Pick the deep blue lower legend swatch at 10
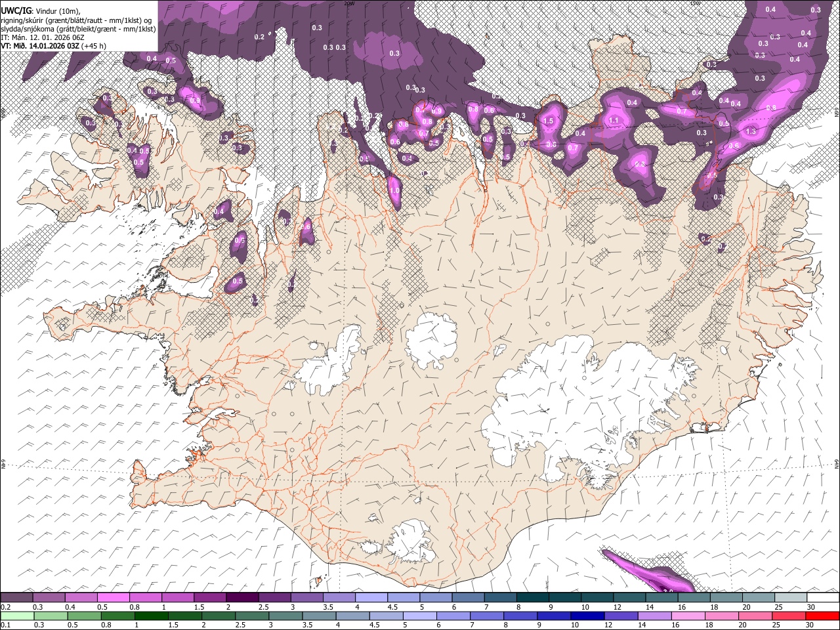Image resolution: width=840 pixels, height=630 pixels. [x=587, y=616]
